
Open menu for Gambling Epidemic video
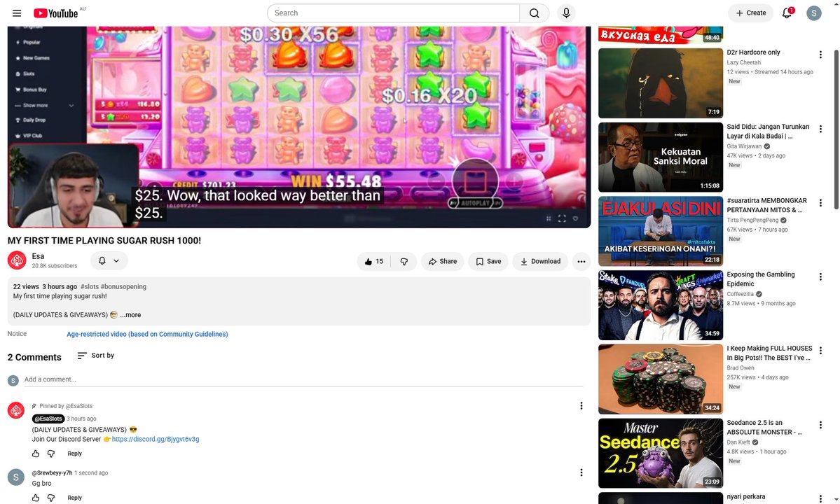tap(820, 276)
